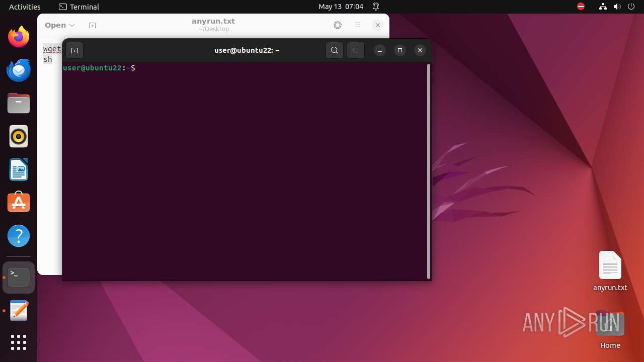Click the terminal scrollbar
644x362 pixels.
pyautogui.click(x=429, y=171)
